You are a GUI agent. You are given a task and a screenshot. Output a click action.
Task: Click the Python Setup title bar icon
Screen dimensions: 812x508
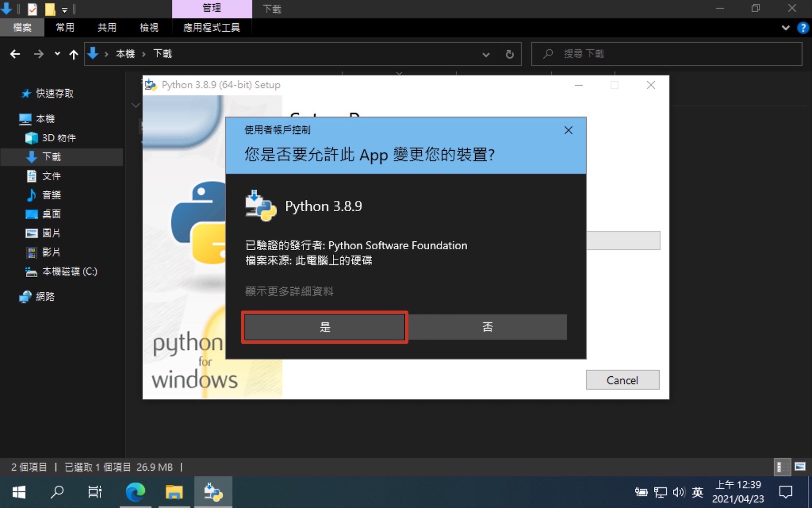pos(151,85)
